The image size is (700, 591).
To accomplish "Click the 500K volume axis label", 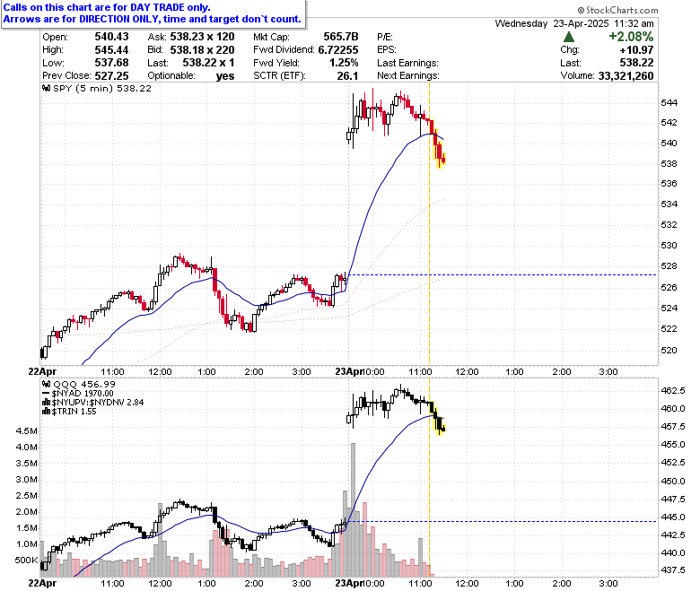I will 26,561.
